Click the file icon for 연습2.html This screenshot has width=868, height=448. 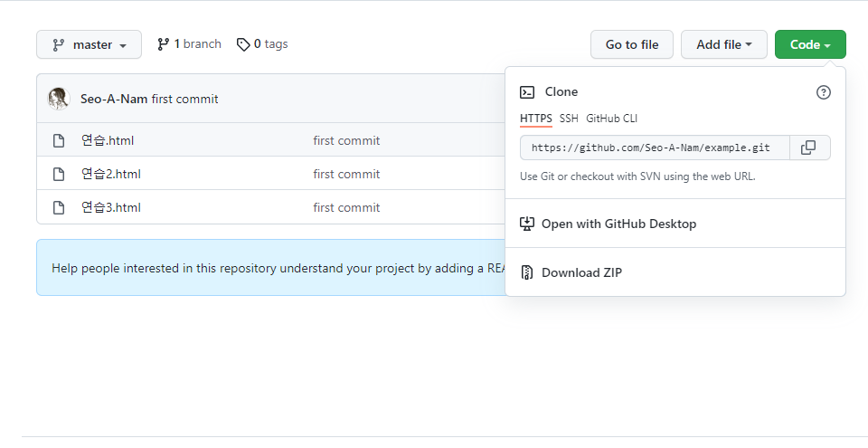point(59,174)
